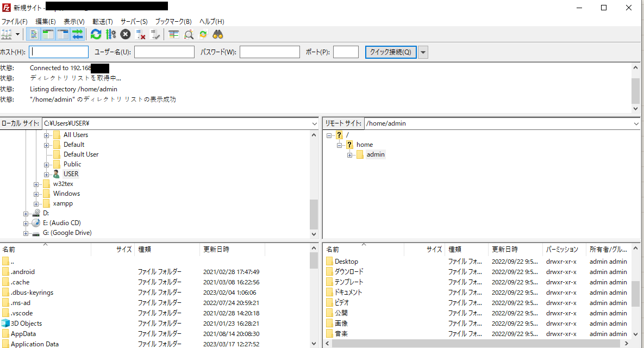Screen dimensions: 644x348
Task: Cancel the current operation with the X icon
Action: 126,34
